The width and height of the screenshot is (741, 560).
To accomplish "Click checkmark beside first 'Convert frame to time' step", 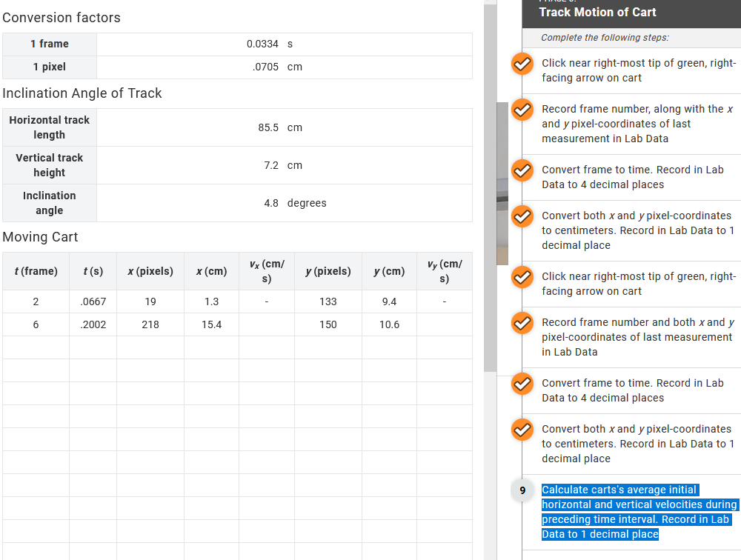I will tap(522, 170).
